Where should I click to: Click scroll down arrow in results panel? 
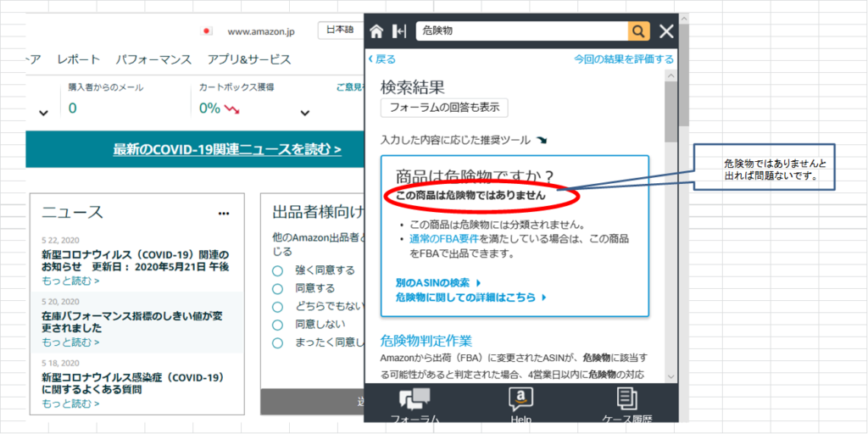(x=671, y=376)
